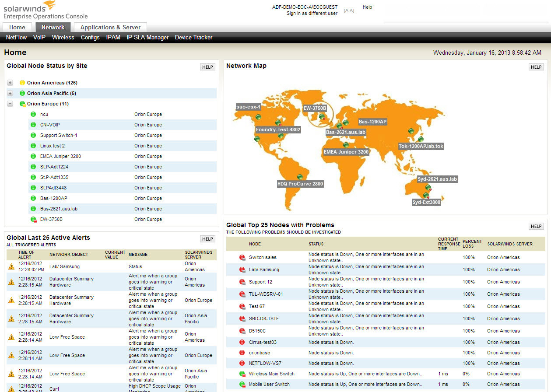Open the Device Tracker menu item
This screenshot has height=392, width=551.
(x=193, y=38)
